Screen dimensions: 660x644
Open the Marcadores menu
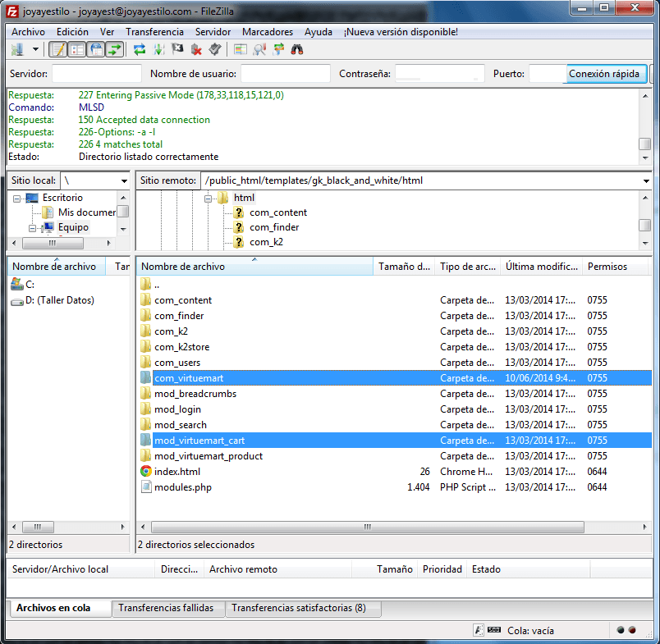(268, 32)
